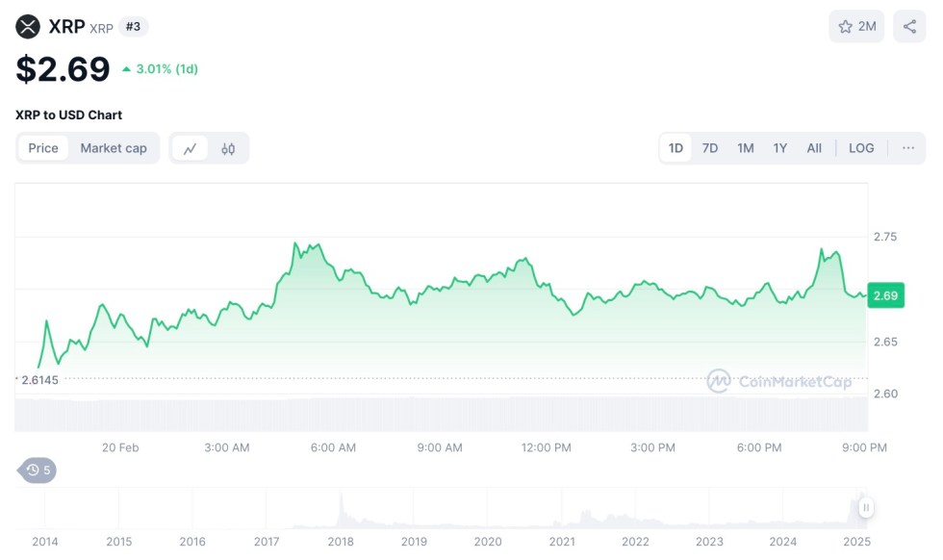Click the history events badge showing 5
This screenshot has width=943, height=560.
[x=38, y=471]
